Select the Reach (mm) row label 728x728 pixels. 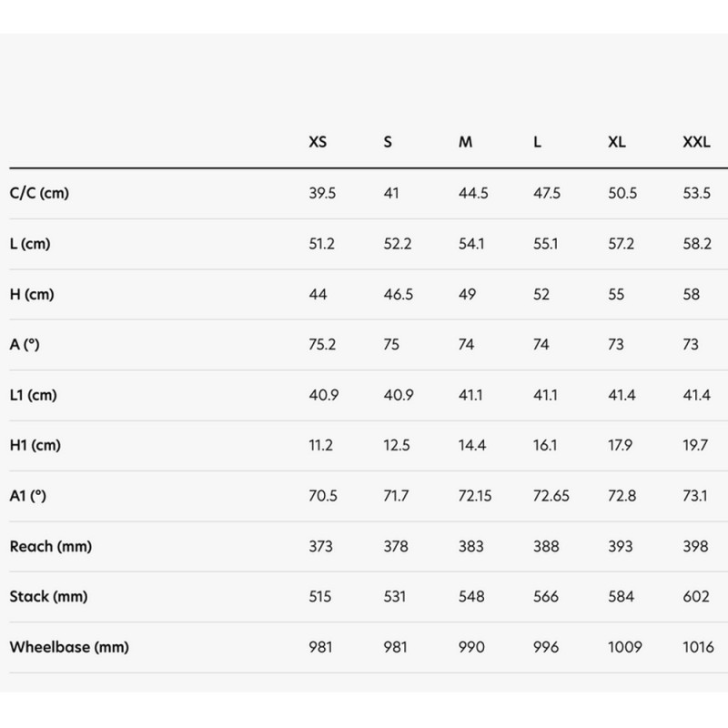[51, 547]
